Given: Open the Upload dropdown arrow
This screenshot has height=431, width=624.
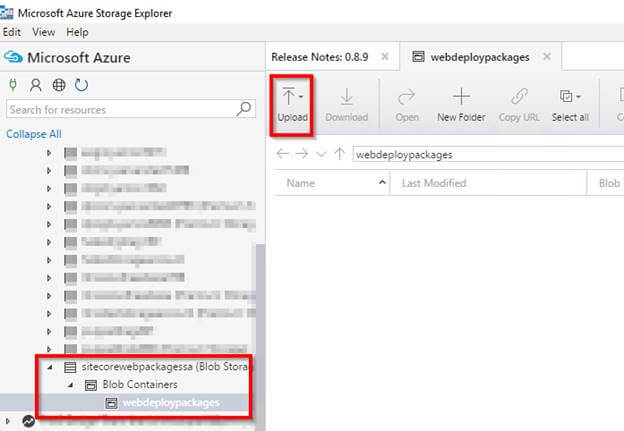Looking at the screenshot, I should (x=301, y=97).
